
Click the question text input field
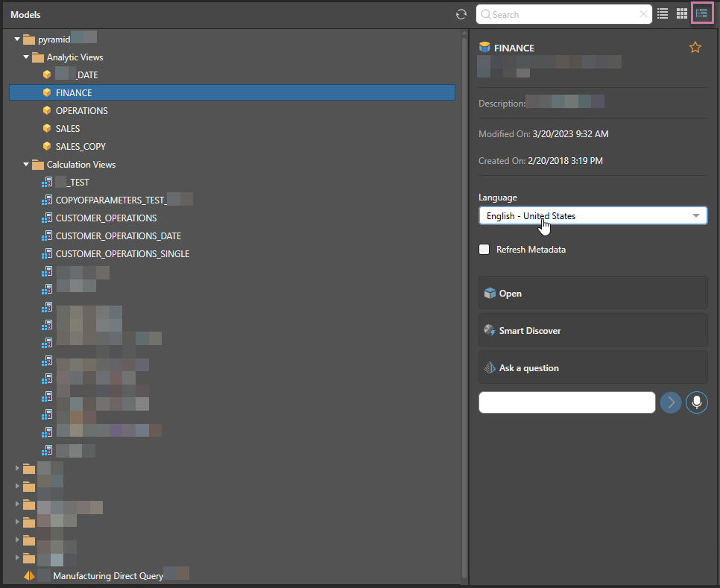(566, 402)
